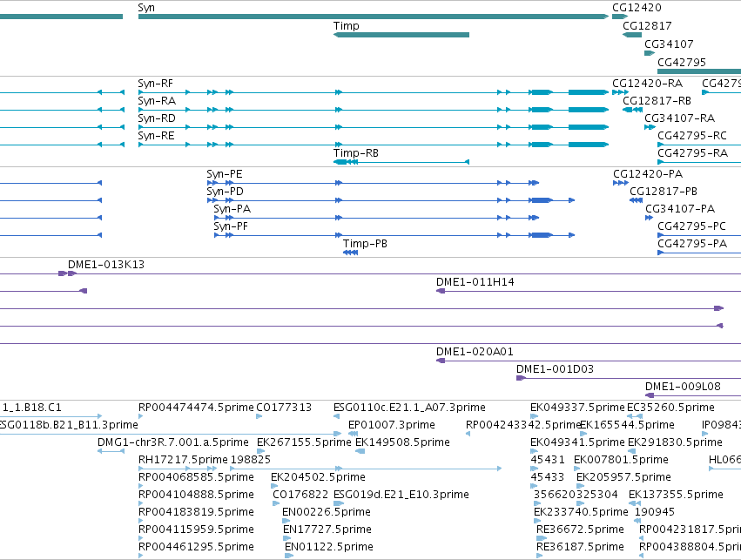Open the Timp gene label
Image resolution: width=741 pixels, height=560 pixels.
pyautogui.click(x=346, y=26)
